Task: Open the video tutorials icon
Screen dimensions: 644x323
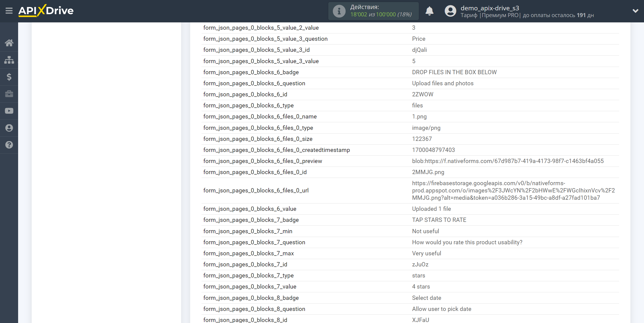Action: [9, 111]
